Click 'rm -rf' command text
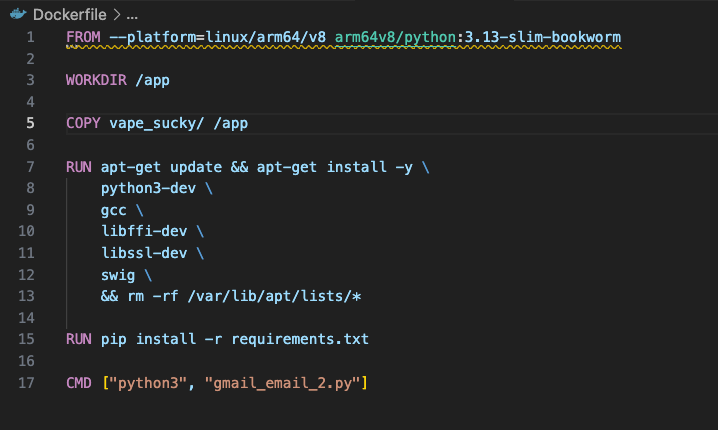The height and width of the screenshot is (430, 718). (x=153, y=296)
